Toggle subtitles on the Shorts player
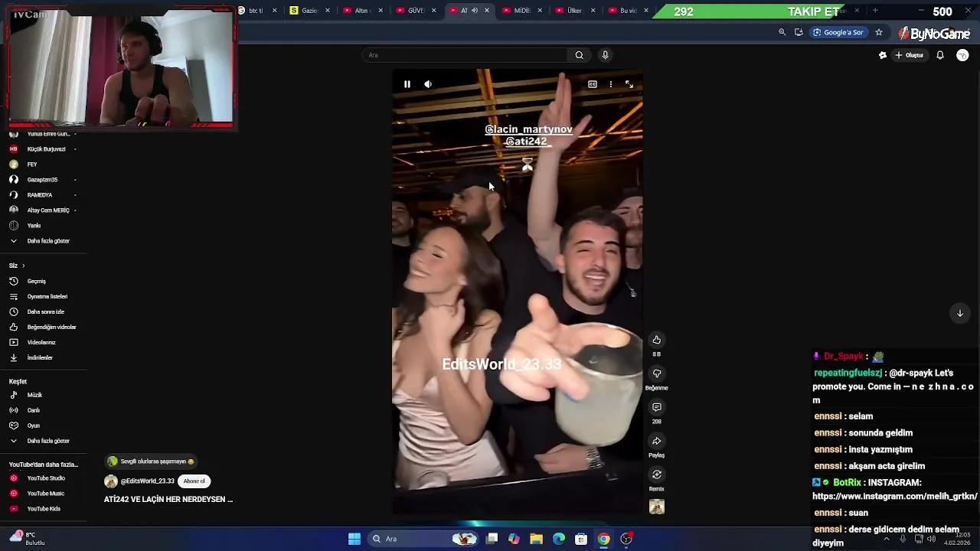 (593, 84)
